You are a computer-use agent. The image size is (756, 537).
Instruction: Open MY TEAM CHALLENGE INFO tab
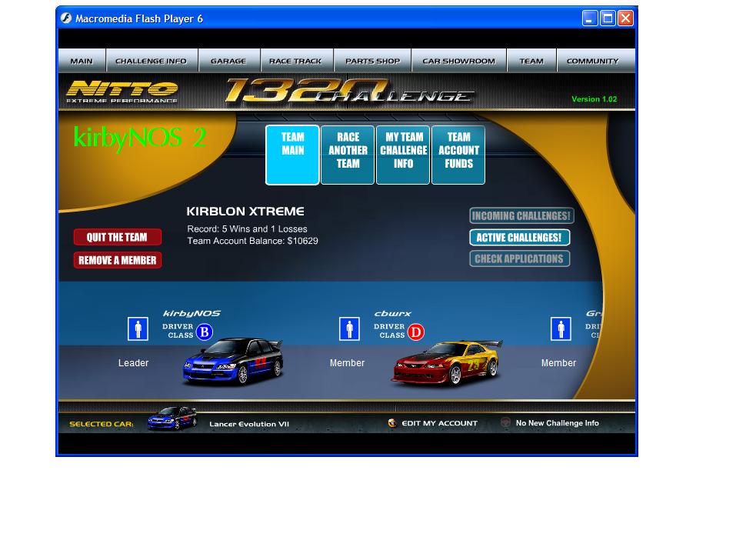click(x=403, y=155)
